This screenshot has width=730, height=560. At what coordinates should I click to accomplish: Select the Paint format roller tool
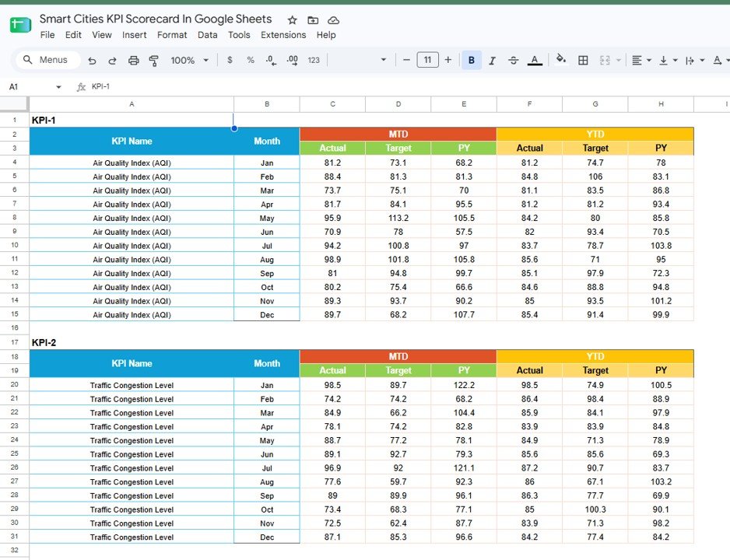[153, 61]
